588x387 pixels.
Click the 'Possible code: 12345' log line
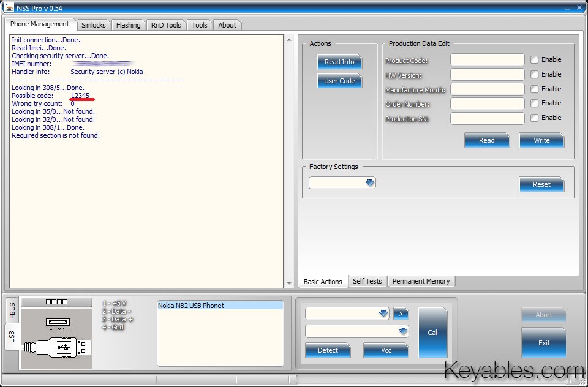[51, 96]
